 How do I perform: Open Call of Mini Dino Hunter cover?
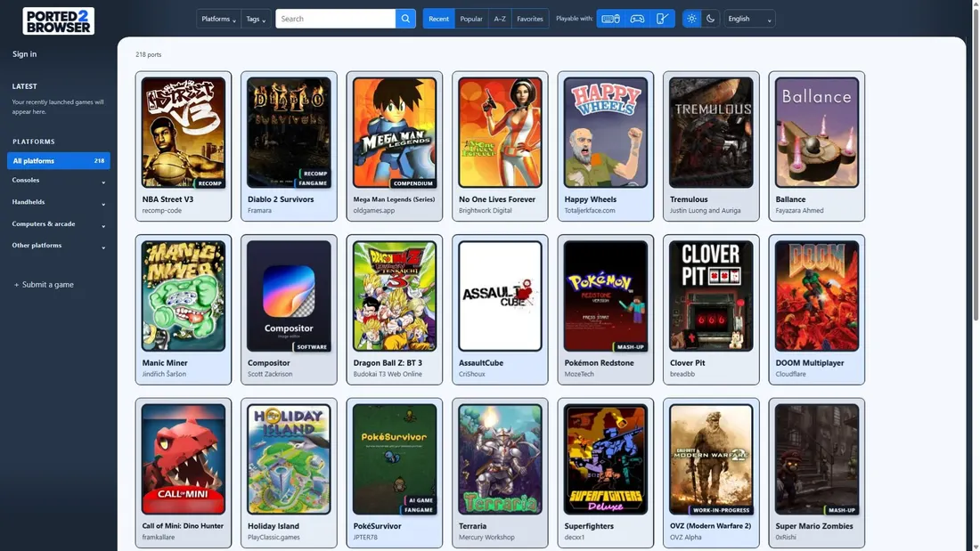[x=184, y=459]
